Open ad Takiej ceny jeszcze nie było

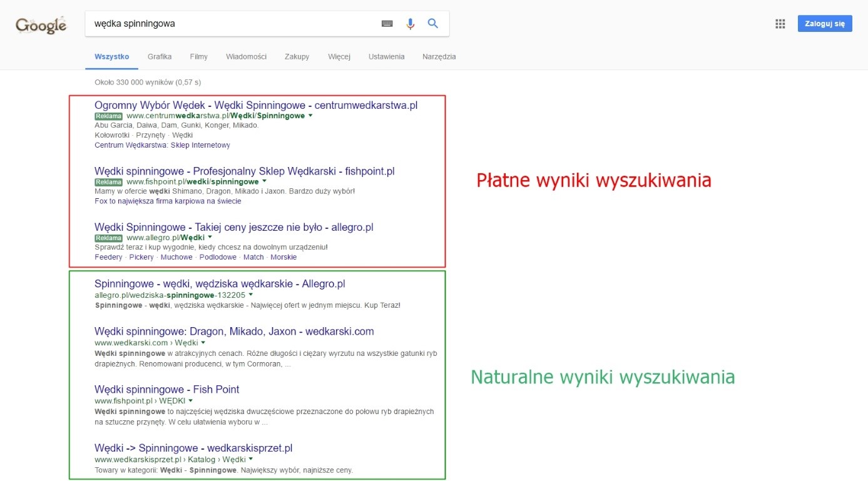tap(233, 228)
